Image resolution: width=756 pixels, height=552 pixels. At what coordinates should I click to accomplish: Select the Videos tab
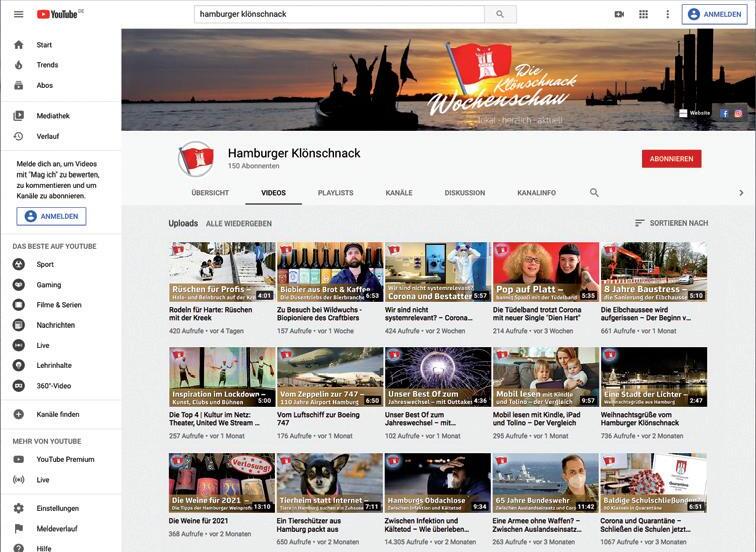pos(273,193)
